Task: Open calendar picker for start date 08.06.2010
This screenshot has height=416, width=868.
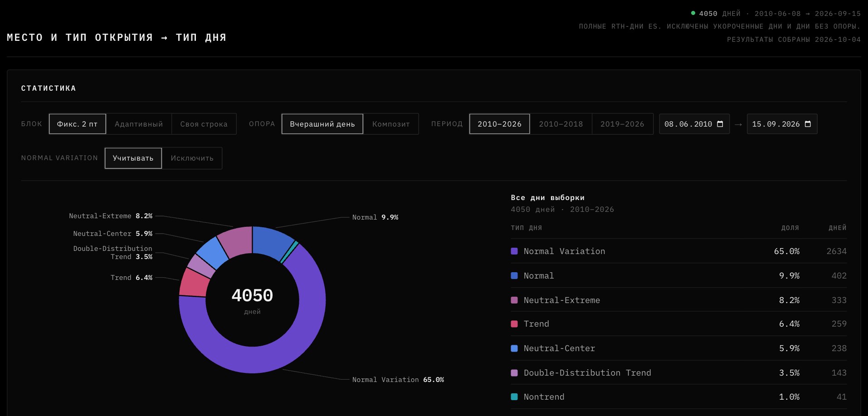Action: coord(720,124)
